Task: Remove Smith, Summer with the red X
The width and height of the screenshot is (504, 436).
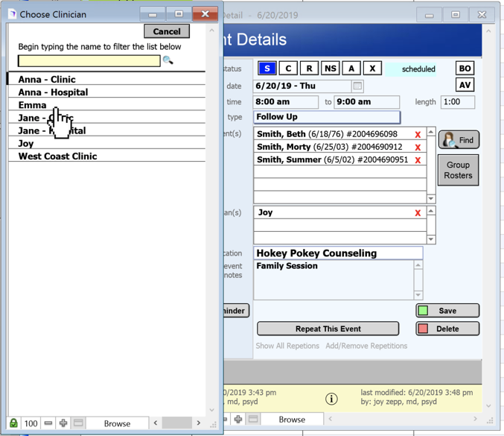Action: pos(418,160)
